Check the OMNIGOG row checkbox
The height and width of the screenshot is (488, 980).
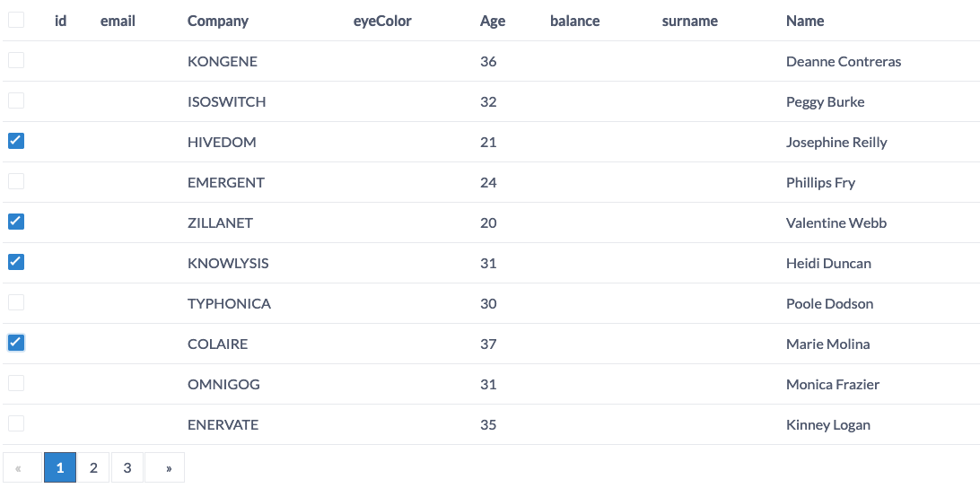tap(15, 383)
